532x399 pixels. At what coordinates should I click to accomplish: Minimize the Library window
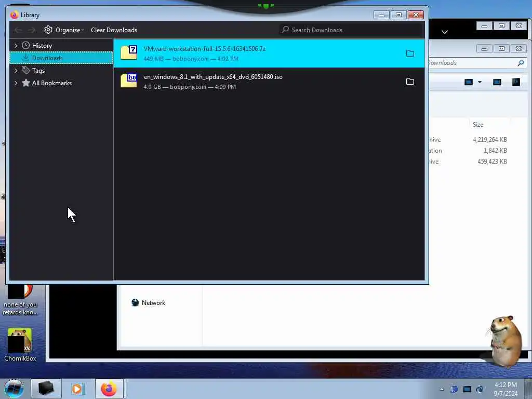(x=381, y=15)
